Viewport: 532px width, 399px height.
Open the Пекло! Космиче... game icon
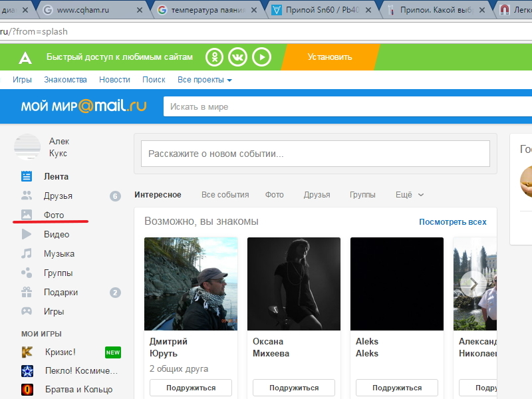27,371
